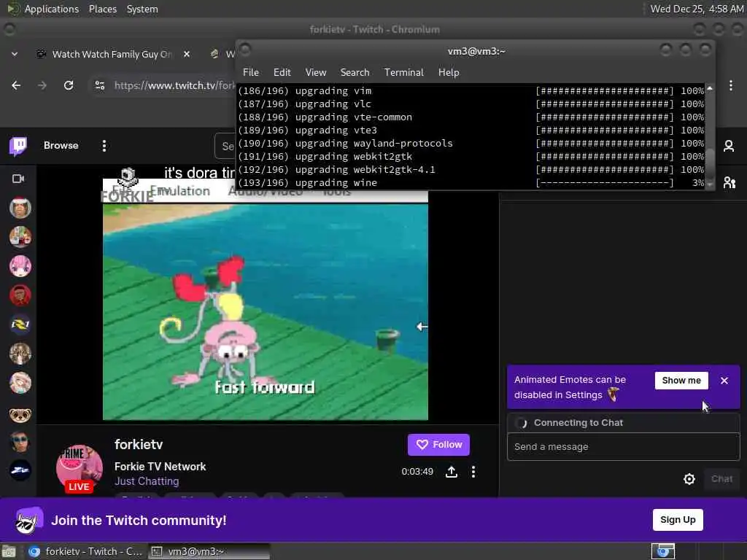
Task: Open the terminal Help menu
Action: [449, 72]
